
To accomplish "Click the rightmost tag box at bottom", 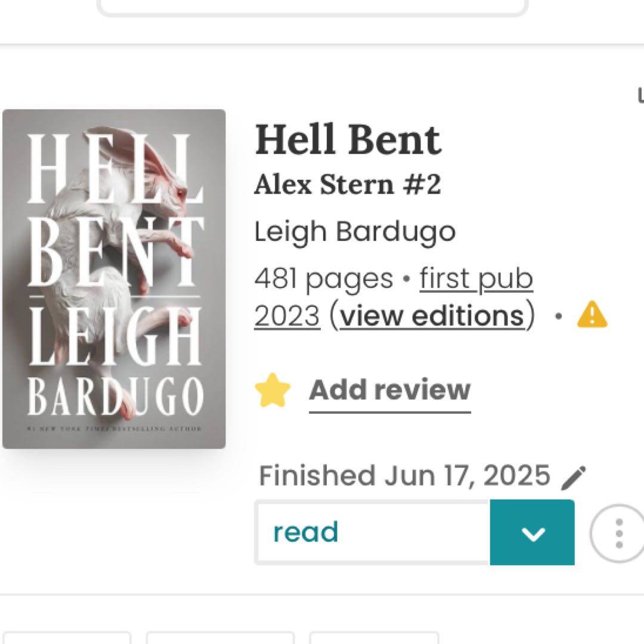I will [374, 638].
